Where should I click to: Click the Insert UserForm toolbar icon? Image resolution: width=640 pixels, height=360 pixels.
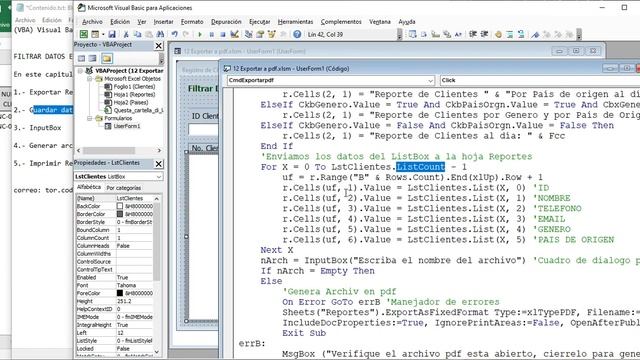coord(95,35)
